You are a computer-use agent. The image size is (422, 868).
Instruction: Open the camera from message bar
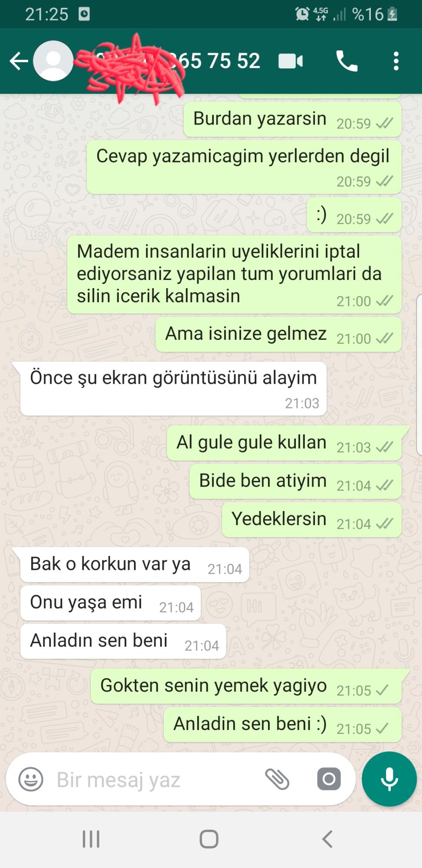click(329, 779)
